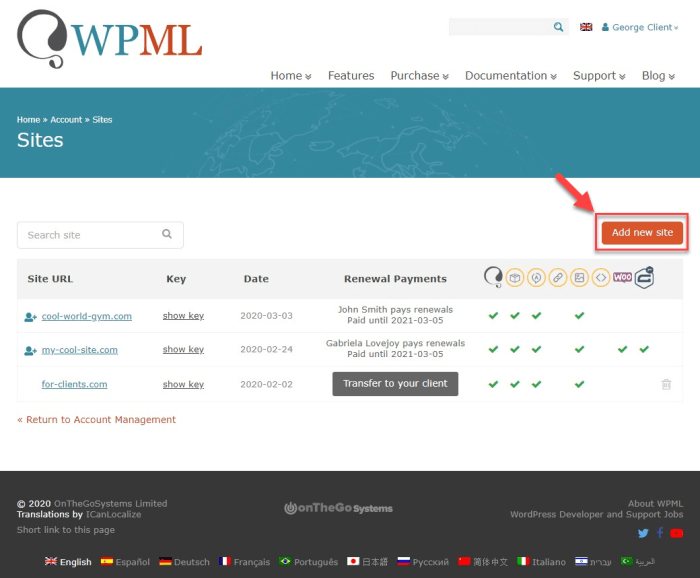700x578 pixels.
Task: Click the Add new site button
Action: click(642, 233)
